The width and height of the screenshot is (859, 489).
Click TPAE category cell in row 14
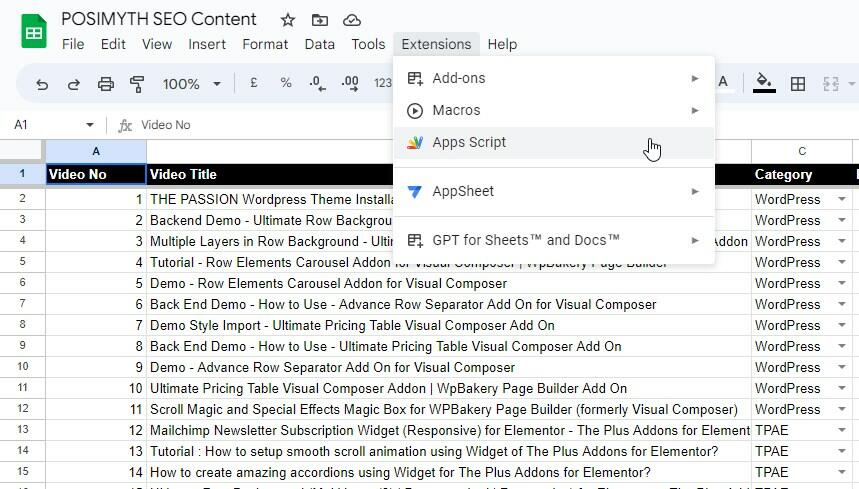(x=801, y=451)
